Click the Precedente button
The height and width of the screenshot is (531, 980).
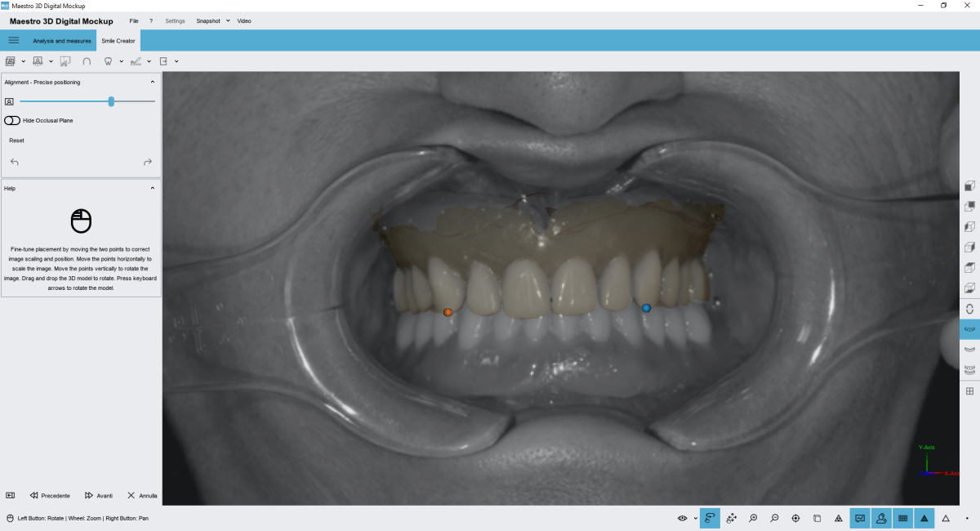(50, 495)
